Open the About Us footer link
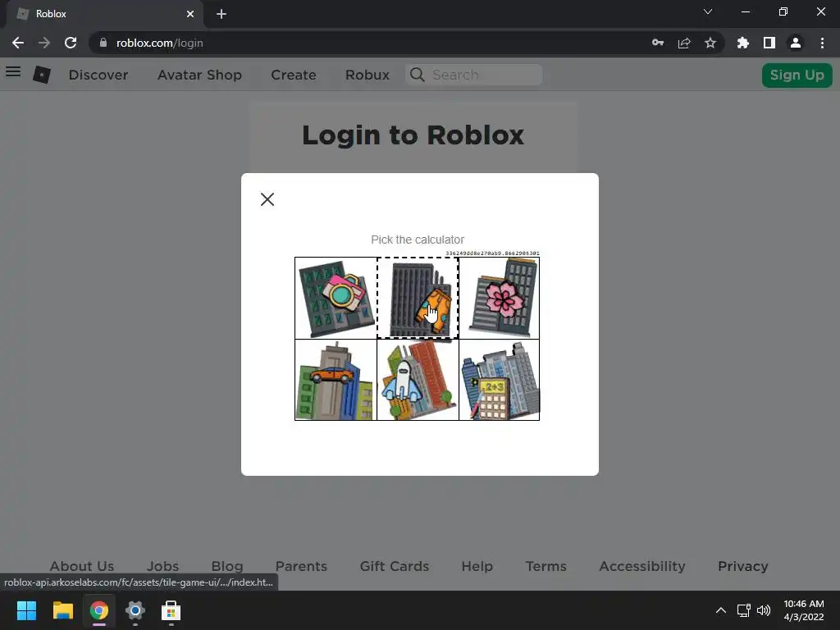 [82, 566]
